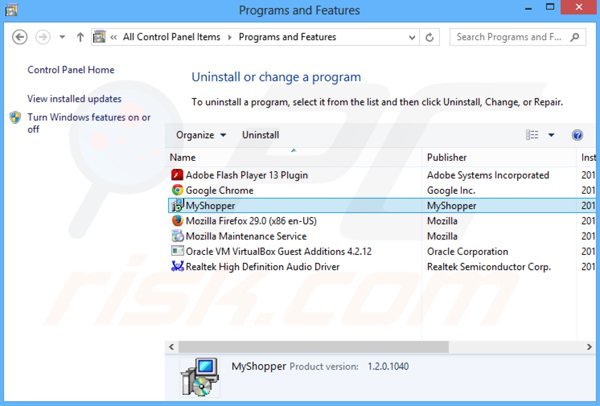Select Oracle VM VirtualBox Guest Additions entry
The width and height of the screenshot is (600, 406).
279,251
